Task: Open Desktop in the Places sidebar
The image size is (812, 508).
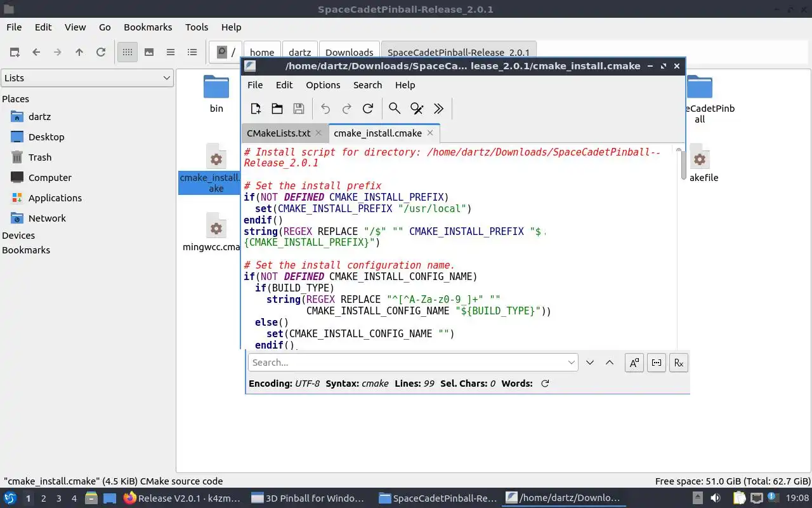Action: 46,137
